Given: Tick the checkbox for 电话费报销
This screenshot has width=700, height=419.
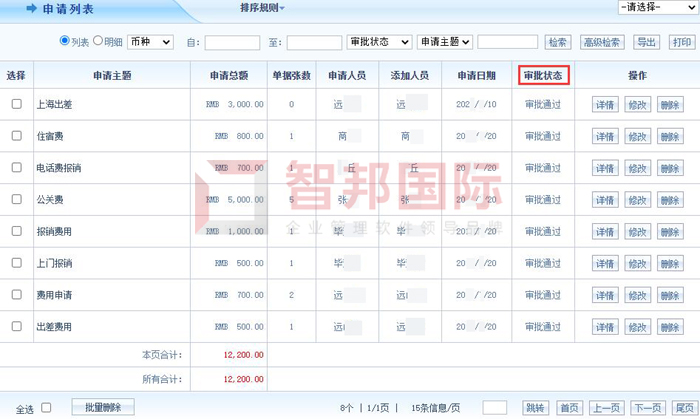Looking at the screenshot, I should (17, 167).
